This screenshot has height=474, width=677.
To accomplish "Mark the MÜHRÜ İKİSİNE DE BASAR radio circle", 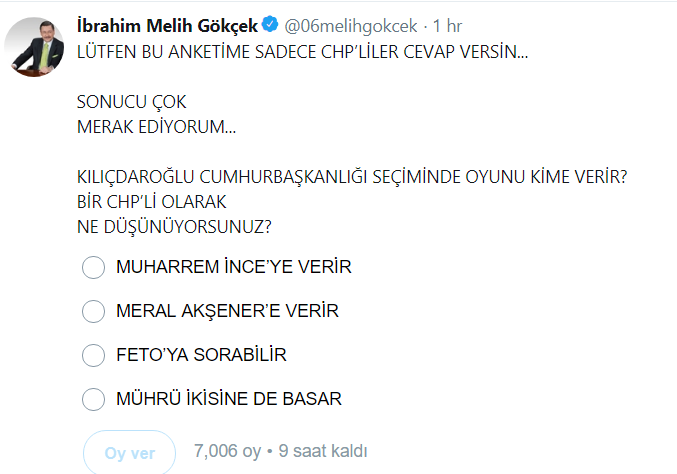I will 93,399.
